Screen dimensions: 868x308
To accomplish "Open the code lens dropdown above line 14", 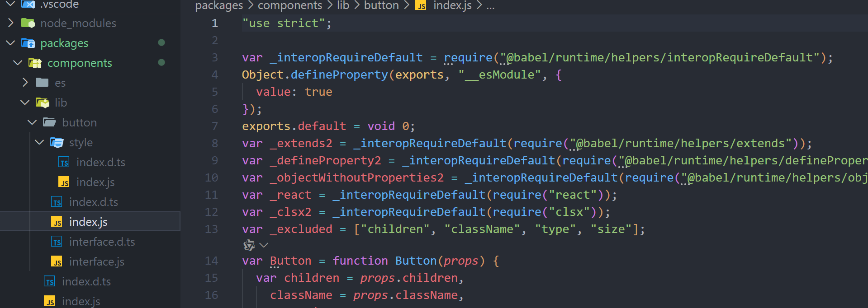I will (x=264, y=245).
